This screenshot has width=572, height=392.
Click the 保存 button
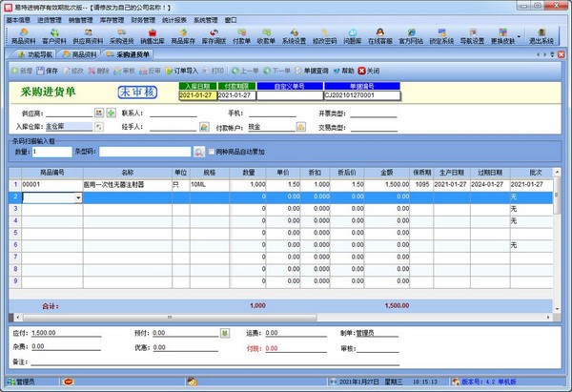click(x=48, y=71)
